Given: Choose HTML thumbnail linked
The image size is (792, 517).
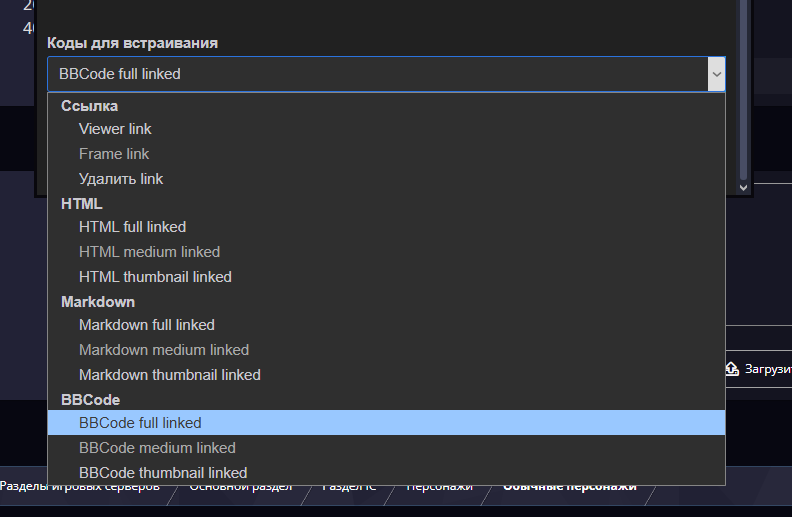Looking at the screenshot, I should coord(155,277).
